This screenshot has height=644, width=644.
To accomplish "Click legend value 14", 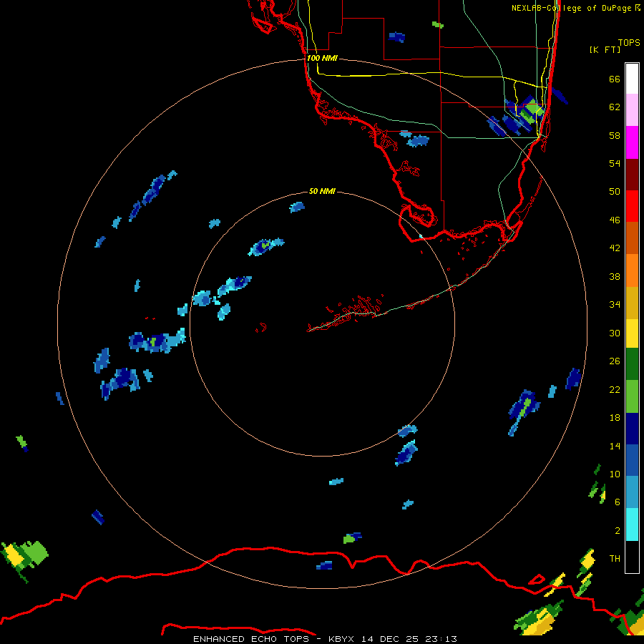I will (615, 446).
